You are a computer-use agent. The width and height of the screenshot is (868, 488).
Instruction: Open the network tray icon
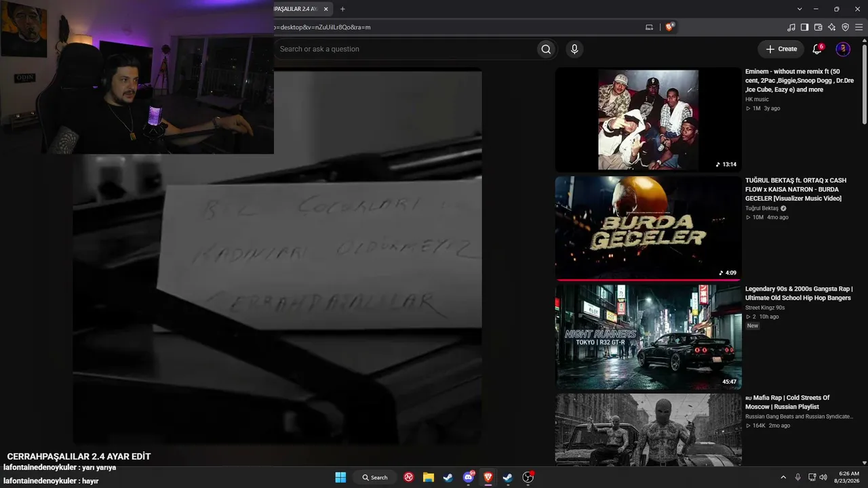814,477
